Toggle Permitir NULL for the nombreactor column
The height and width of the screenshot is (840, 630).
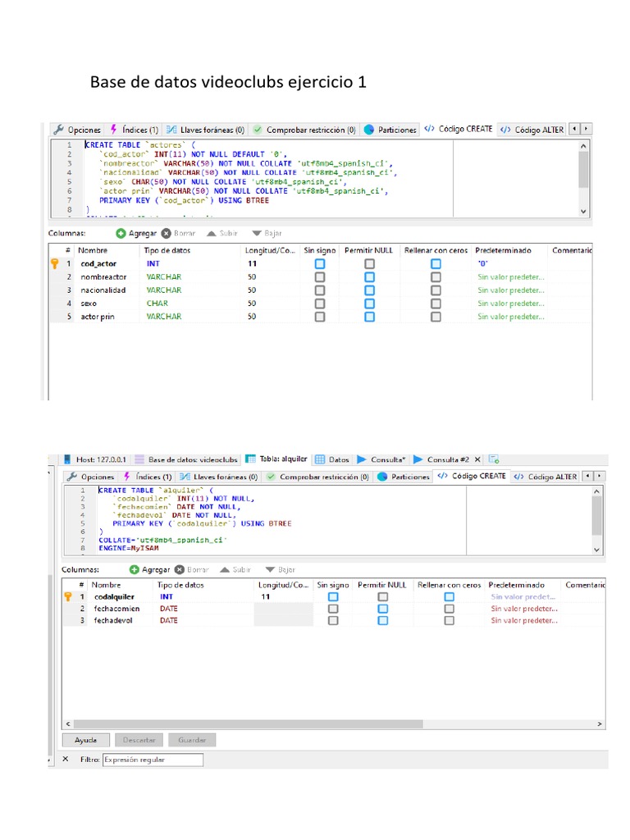tap(370, 277)
